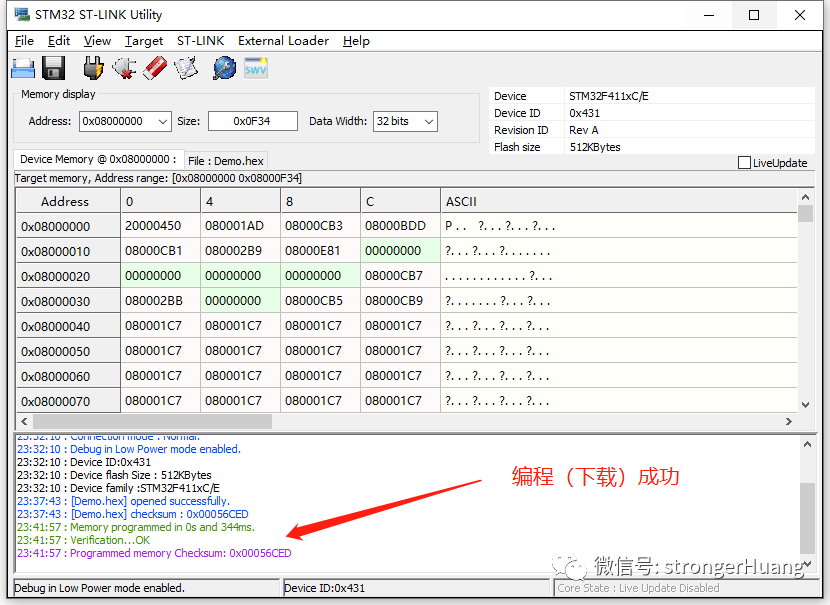The height and width of the screenshot is (605, 830).
Task: Open a binary file using toolbar icon
Action: pos(23,67)
